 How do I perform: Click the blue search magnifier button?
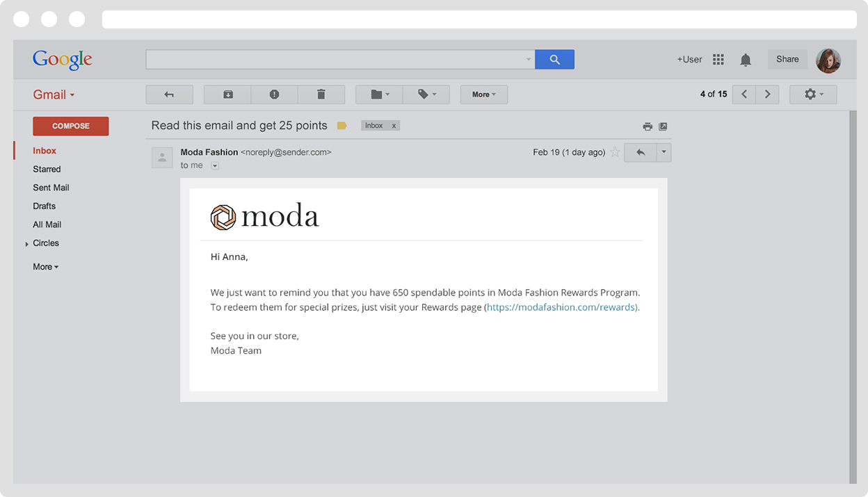click(x=554, y=60)
